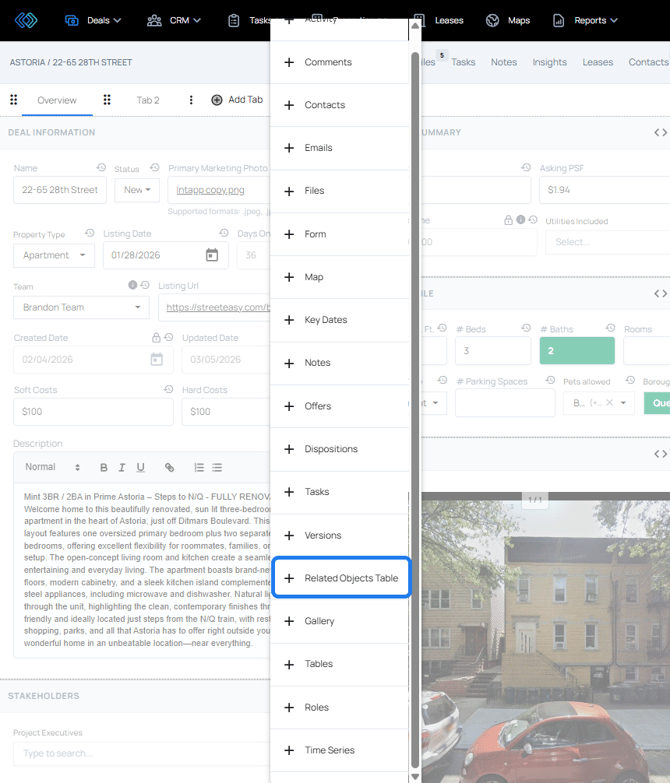Click the calendar icon in Created Date field
Screen dimensions: 670x783
[x=156, y=359]
